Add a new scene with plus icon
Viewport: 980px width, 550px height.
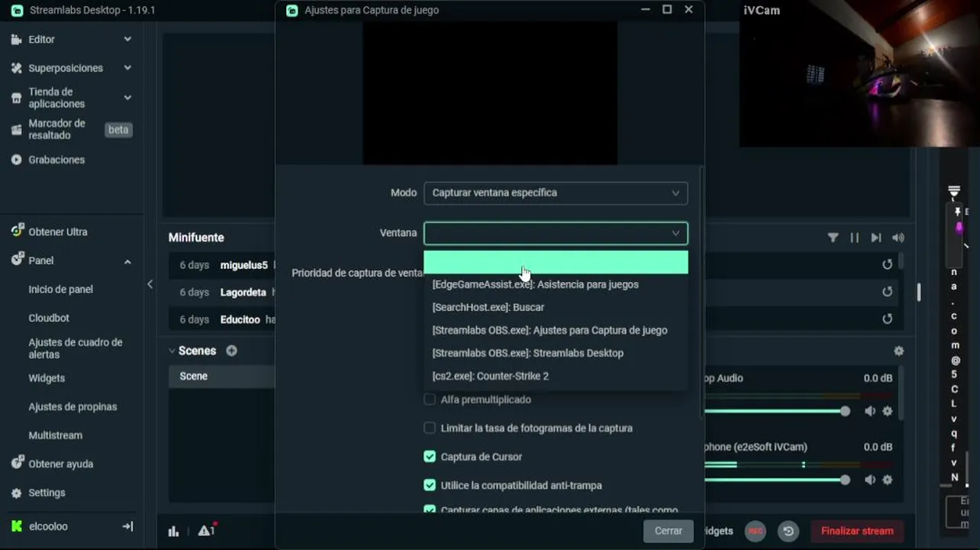pyautogui.click(x=231, y=351)
